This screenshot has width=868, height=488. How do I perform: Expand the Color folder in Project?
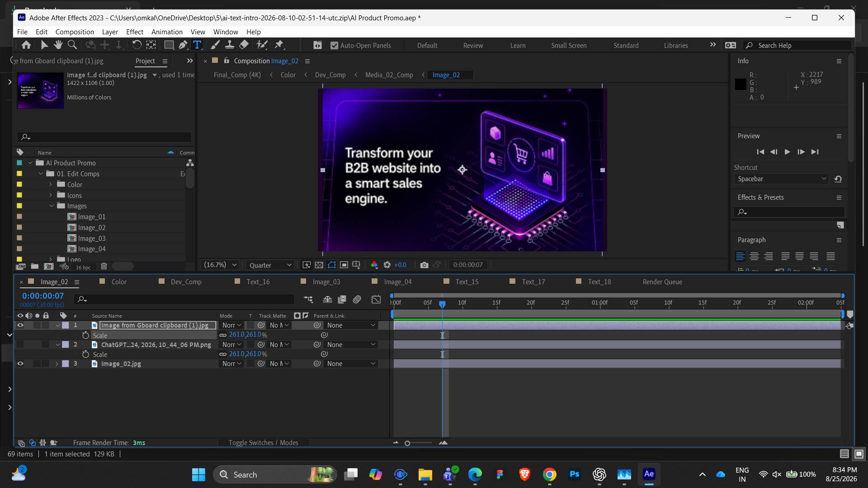[51, 184]
